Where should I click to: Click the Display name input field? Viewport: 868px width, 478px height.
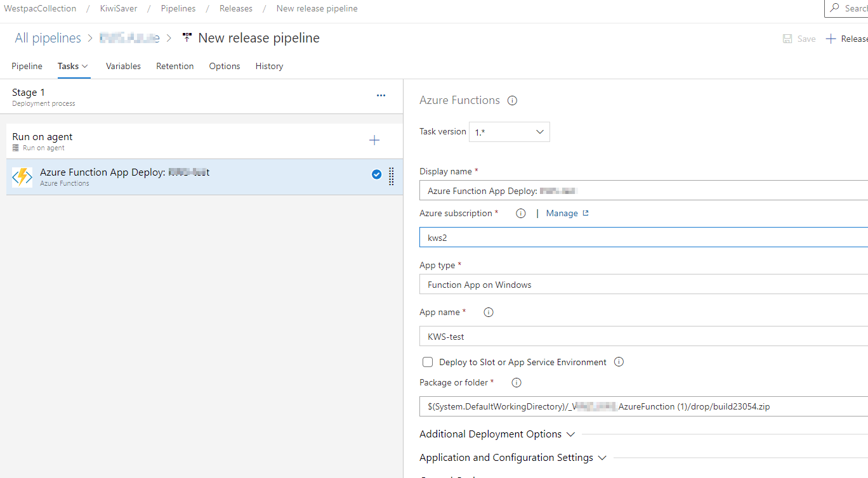643,190
